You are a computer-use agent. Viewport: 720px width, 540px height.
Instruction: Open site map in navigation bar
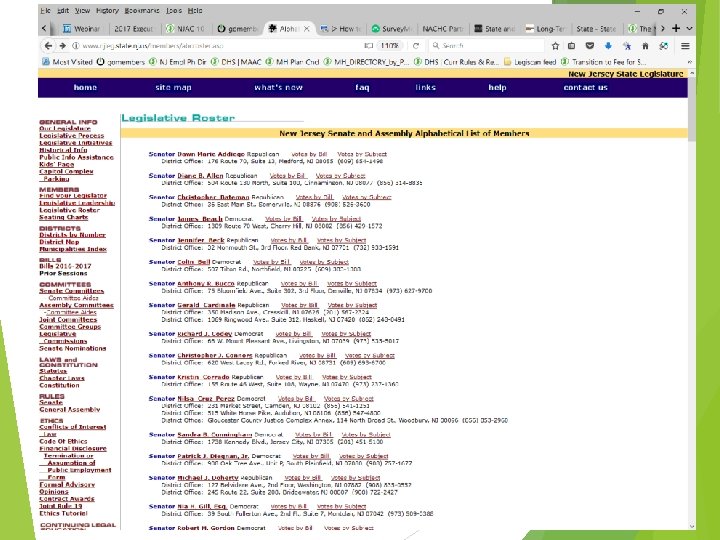pyautogui.click(x=173, y=87)
